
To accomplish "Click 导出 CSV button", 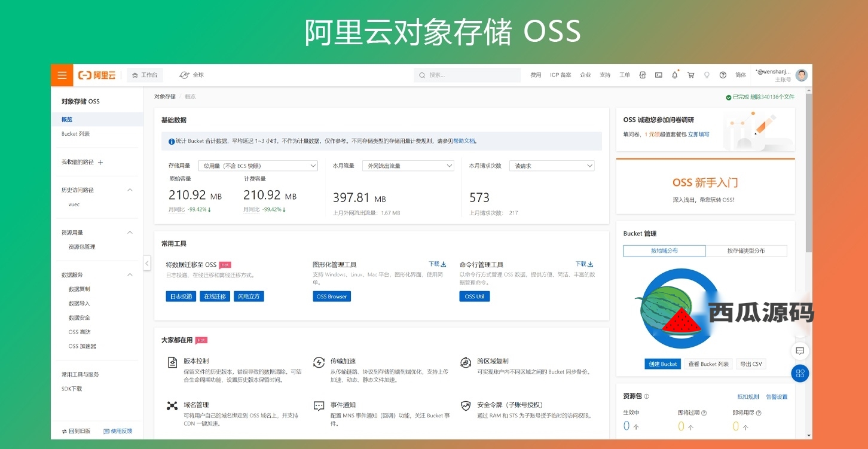I will pyautogui.click(x=751, y=364).
